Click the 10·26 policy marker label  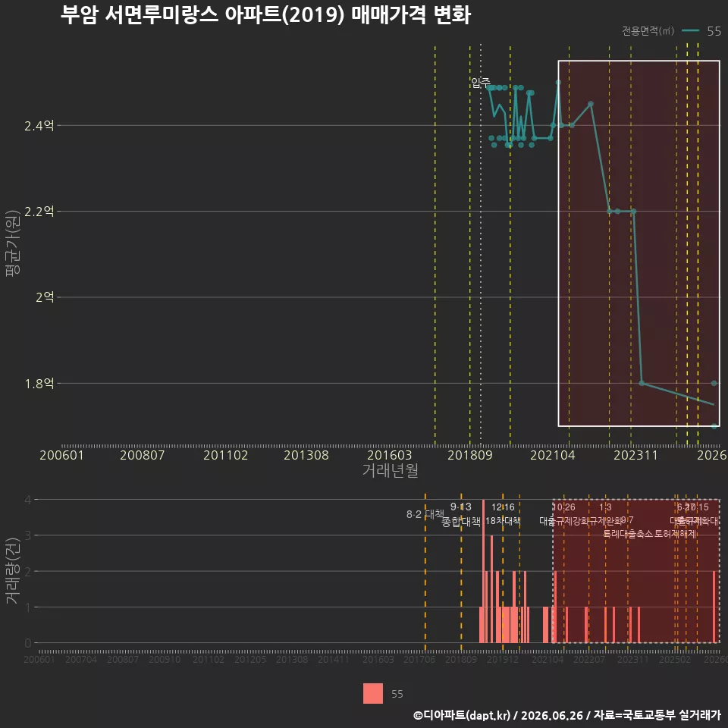(563, 507)
